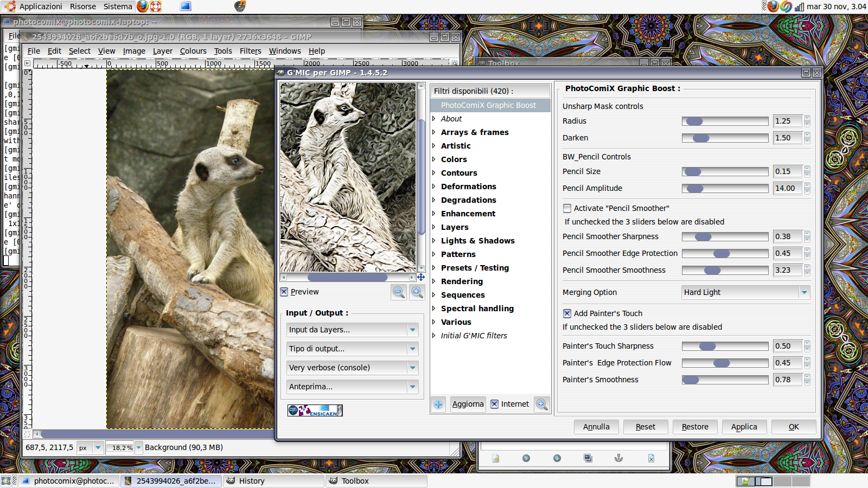Expand the Artistic filter category
Screen dimensions: 868x488
coord(434,146)
